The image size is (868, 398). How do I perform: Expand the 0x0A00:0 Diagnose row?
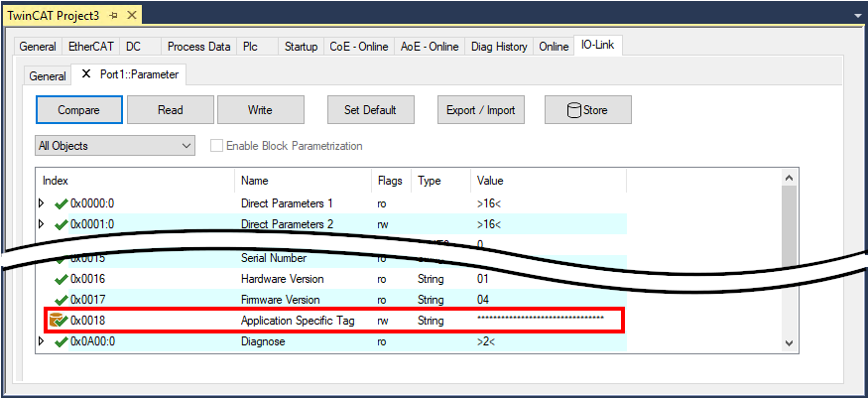point(42,341)
